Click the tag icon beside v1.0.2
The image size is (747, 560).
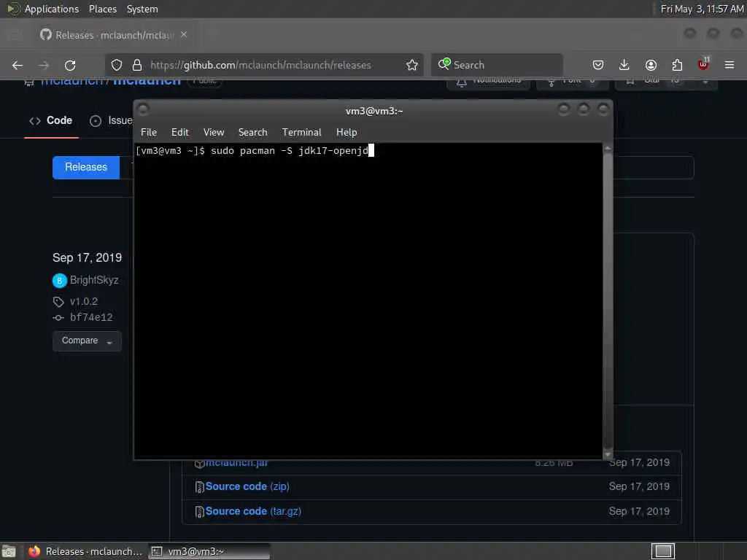tap(58, 301)
